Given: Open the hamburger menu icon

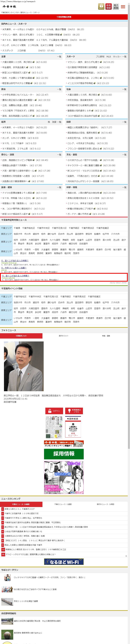Looking at the screenshot, I should pyautogui.click(x=123, y=7).
